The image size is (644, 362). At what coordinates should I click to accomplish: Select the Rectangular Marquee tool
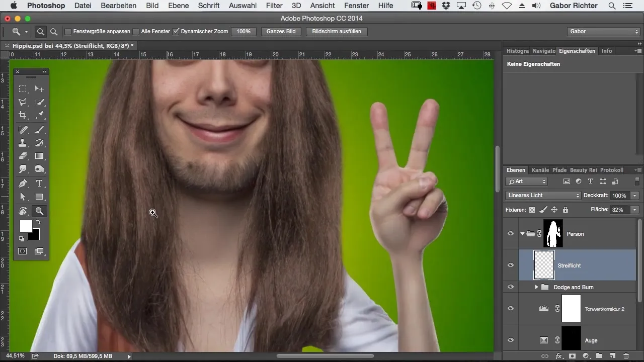[x=23, y=89]
